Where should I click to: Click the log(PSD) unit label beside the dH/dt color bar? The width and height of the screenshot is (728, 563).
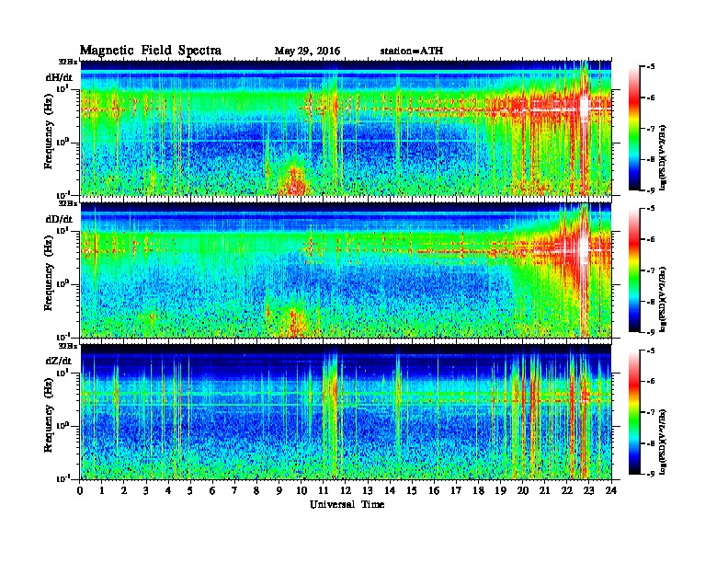tap(664, 158)
